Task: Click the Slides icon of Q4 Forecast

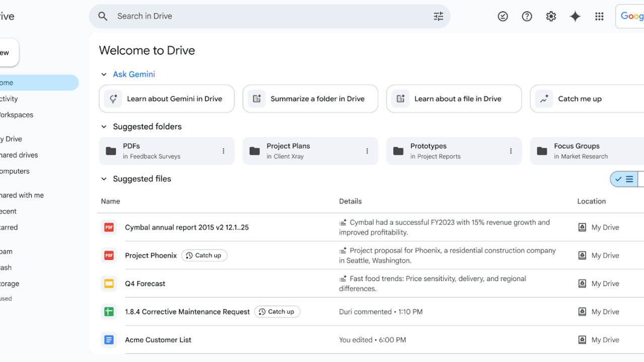Action: pos(109,284)
